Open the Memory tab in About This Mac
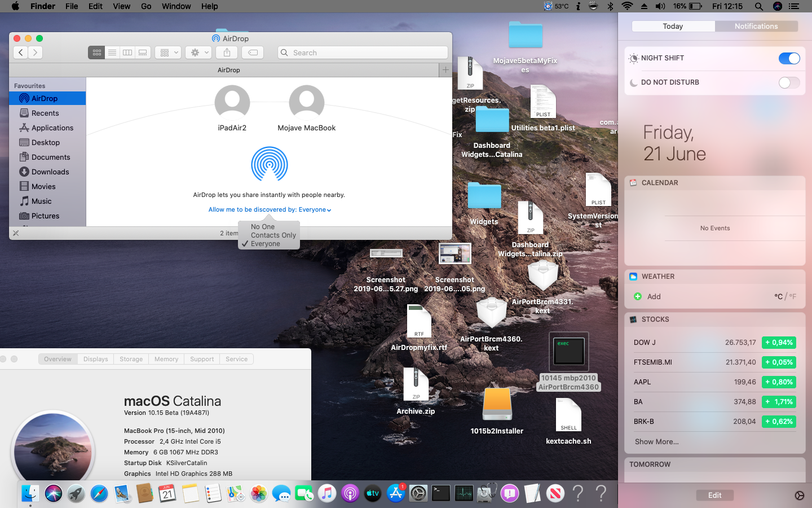 tap(166, 359)
